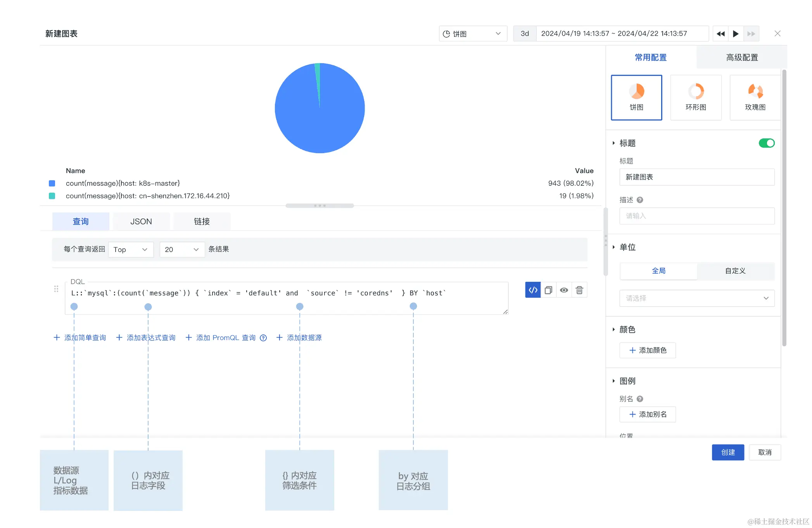
Task: Click the help icon beside 描述
Action: pos(640,200)
